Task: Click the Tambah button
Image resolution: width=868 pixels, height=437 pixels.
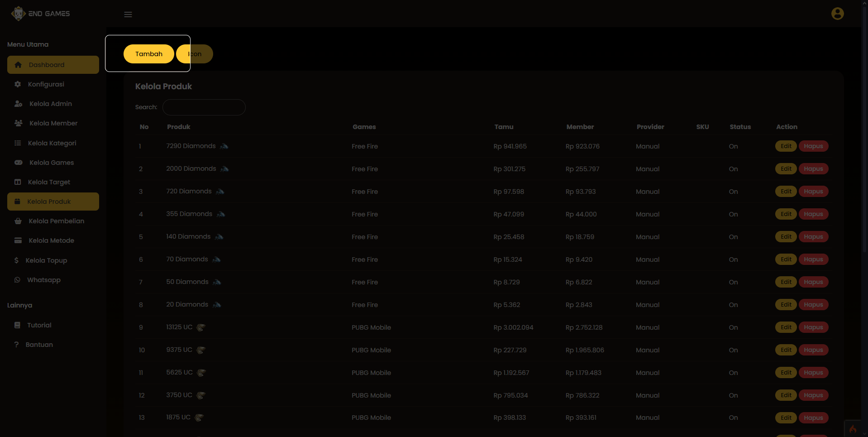Action: (x=149, y=54)
